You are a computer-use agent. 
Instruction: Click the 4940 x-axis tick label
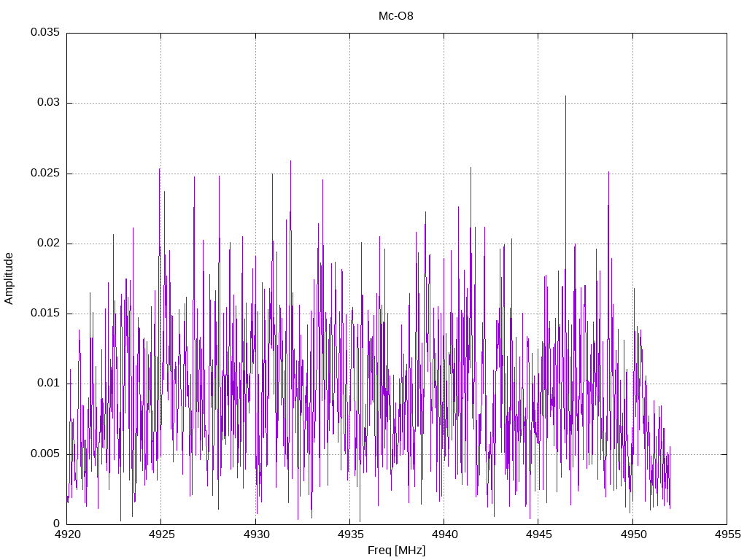click(444, 534)
